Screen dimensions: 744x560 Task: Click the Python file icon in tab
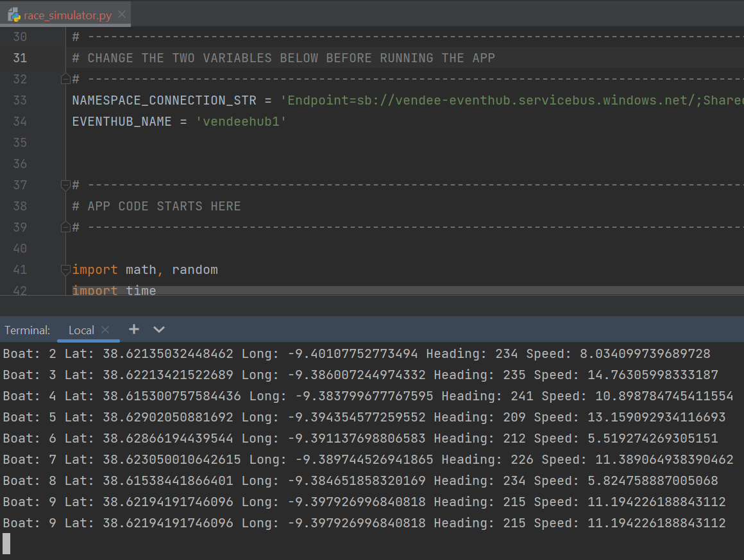13,14
